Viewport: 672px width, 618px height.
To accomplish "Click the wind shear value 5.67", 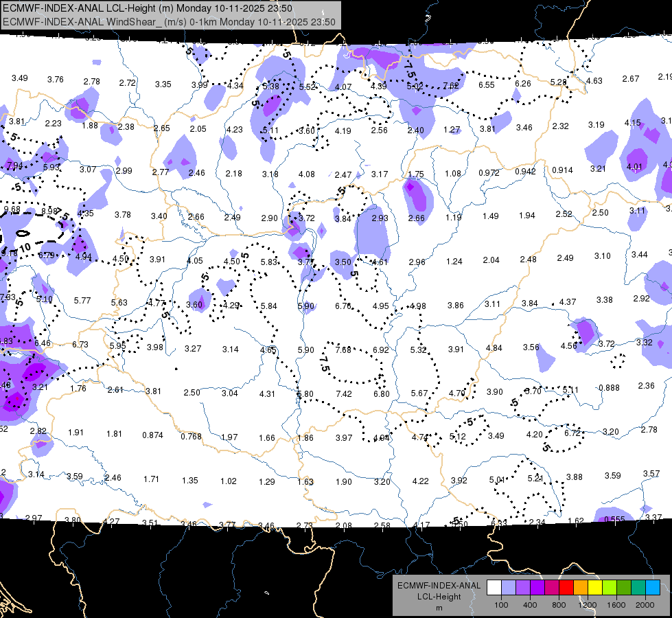I will (x=419, y=393).
